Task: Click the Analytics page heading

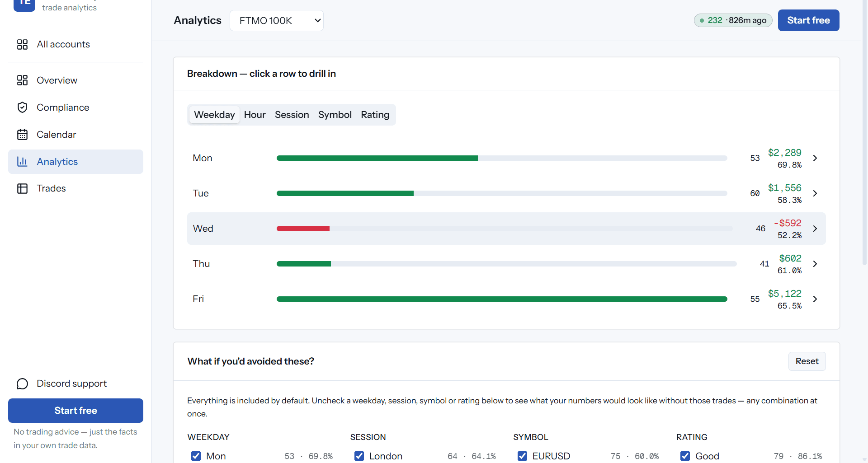Action: point(198,20)
